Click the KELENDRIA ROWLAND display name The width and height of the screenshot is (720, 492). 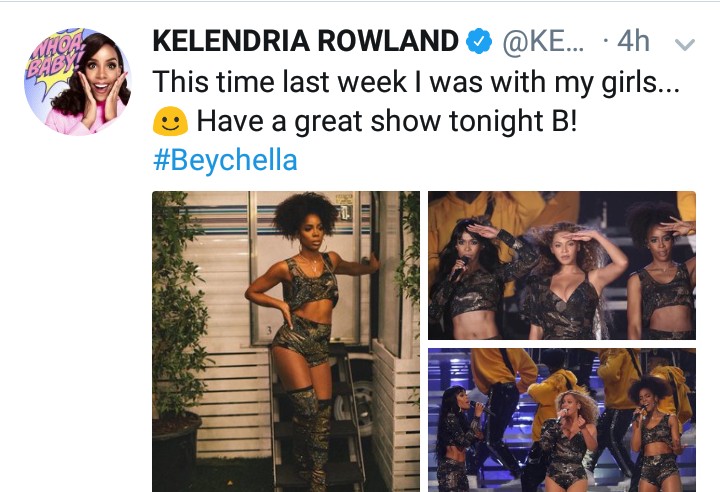pos(305,41)
